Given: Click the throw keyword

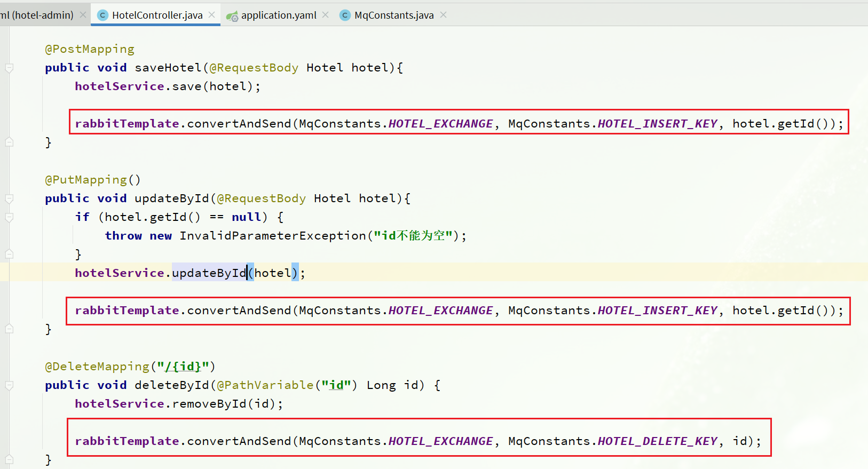Looking at the screenshot, I should 123,236.
